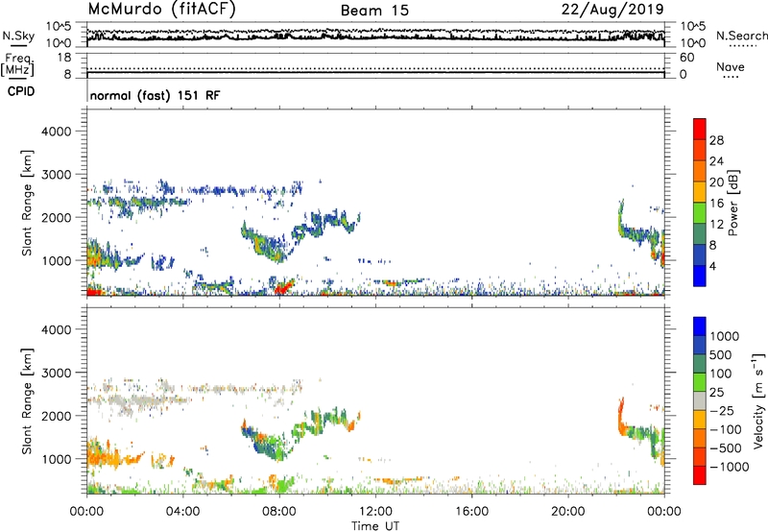This screenshot has width=768, height=532.
Task: Click the -25 tick on velocity colorbar
Action: (x=722, y=411)
